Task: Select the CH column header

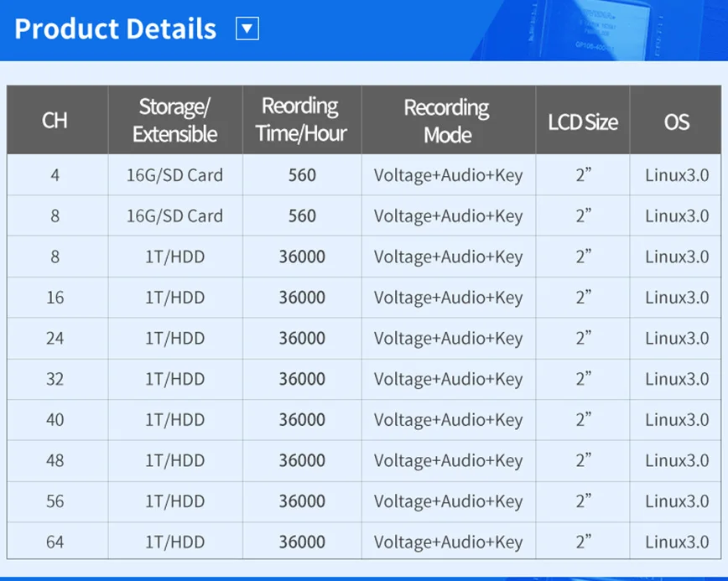Action: pyautogui.click(x=55, y=121)
